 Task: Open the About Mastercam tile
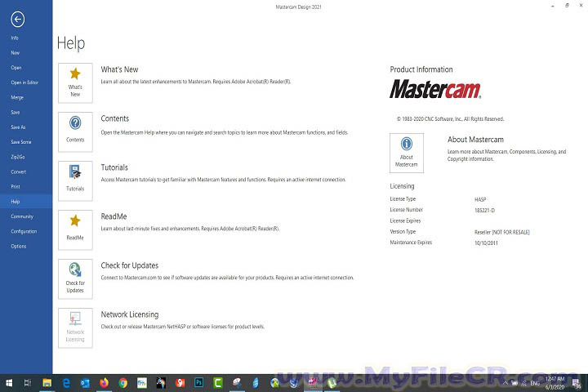pos(407,153)
